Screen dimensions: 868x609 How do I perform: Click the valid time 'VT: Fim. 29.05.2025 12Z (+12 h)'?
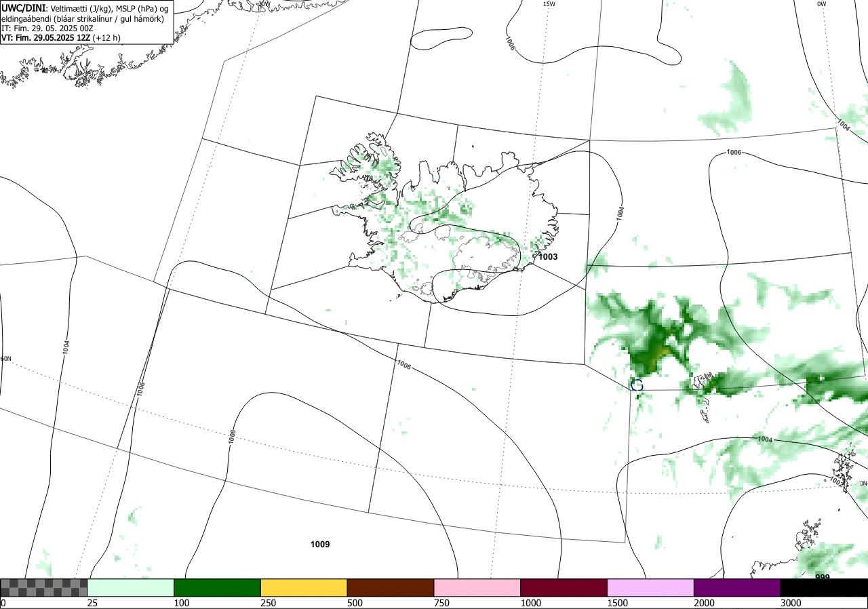(61, 38)
